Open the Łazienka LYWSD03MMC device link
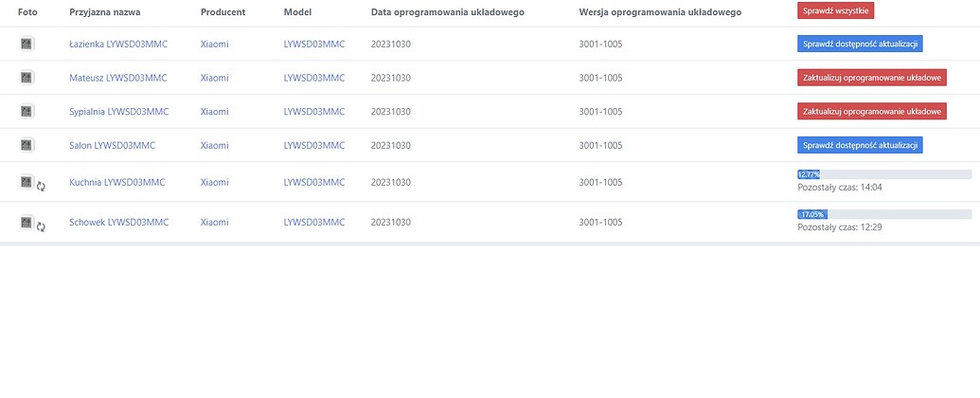 click(x=118, y=44)
